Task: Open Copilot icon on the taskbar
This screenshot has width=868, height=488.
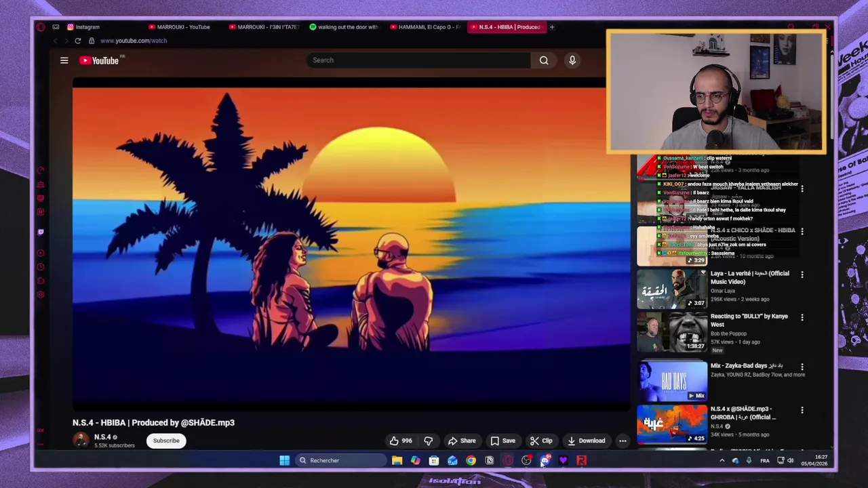Action: click(x=416, y=461)
